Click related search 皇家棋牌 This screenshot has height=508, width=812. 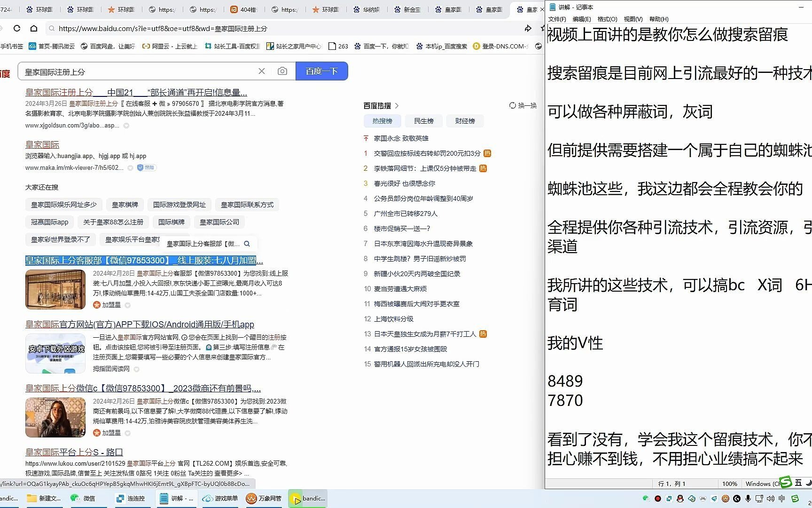point(125,205)
